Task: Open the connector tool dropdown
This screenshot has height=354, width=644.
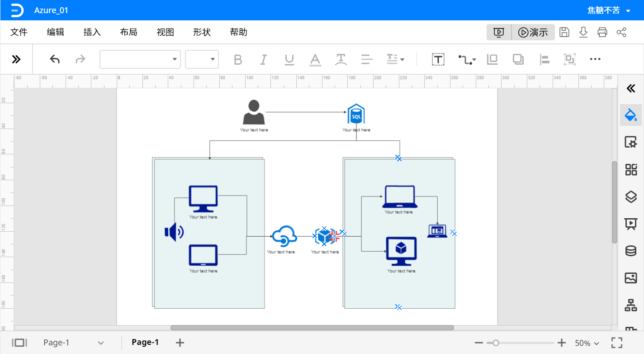Action: tap(467, 59)
